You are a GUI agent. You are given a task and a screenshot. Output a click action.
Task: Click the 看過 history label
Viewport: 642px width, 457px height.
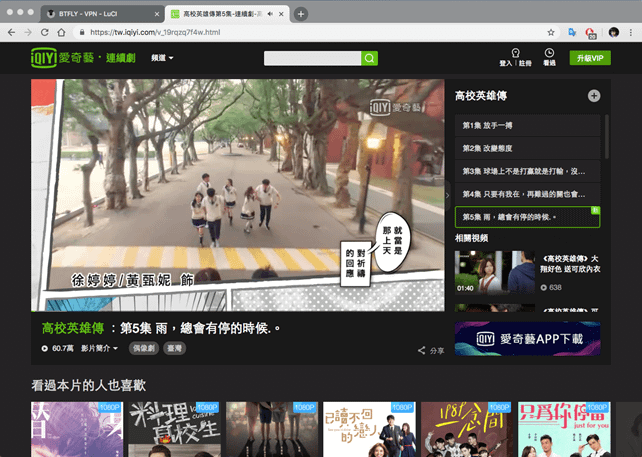point(549,63)
